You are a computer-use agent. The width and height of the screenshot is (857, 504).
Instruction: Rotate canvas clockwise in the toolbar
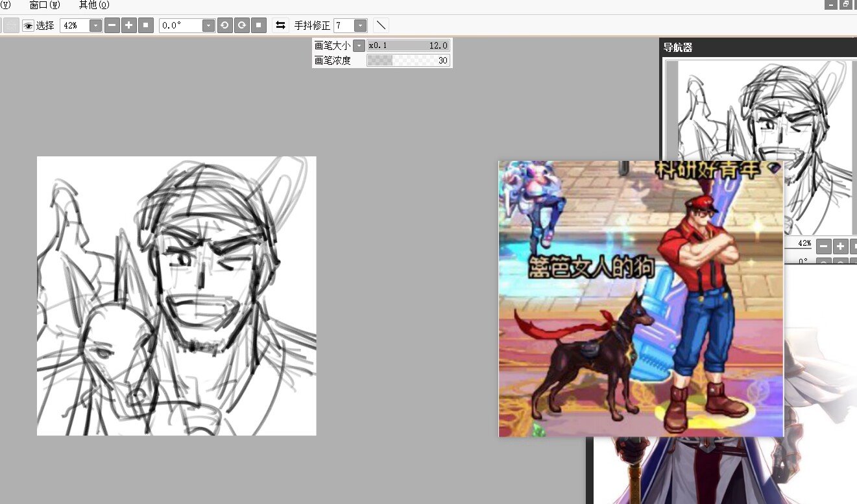(241, 25)
